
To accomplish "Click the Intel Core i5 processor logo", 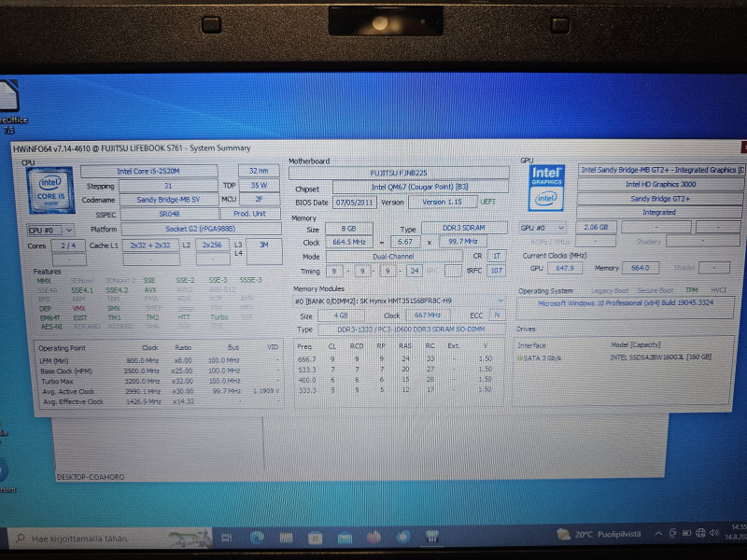I will (x=50, y=189).
